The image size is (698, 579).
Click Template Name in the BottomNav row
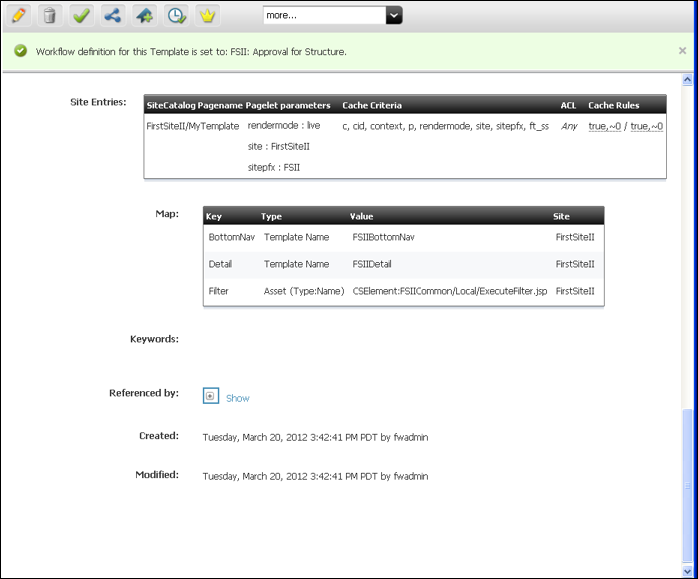[296, 237]
